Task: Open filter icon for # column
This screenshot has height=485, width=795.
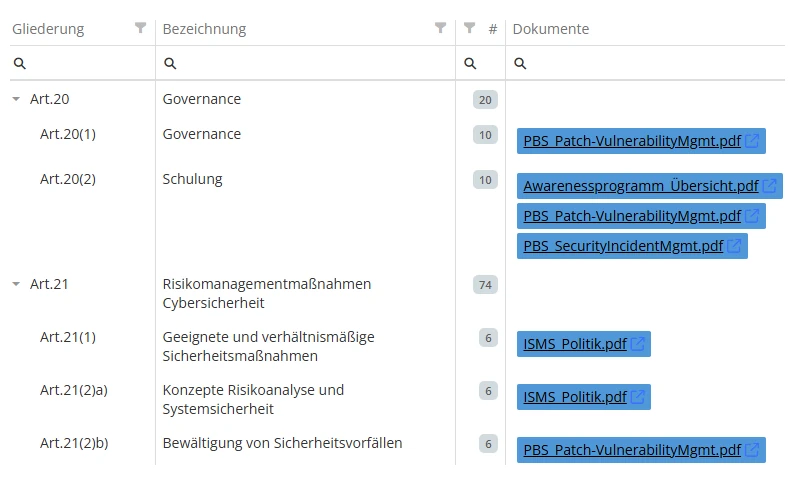Action: click(469, 29)
